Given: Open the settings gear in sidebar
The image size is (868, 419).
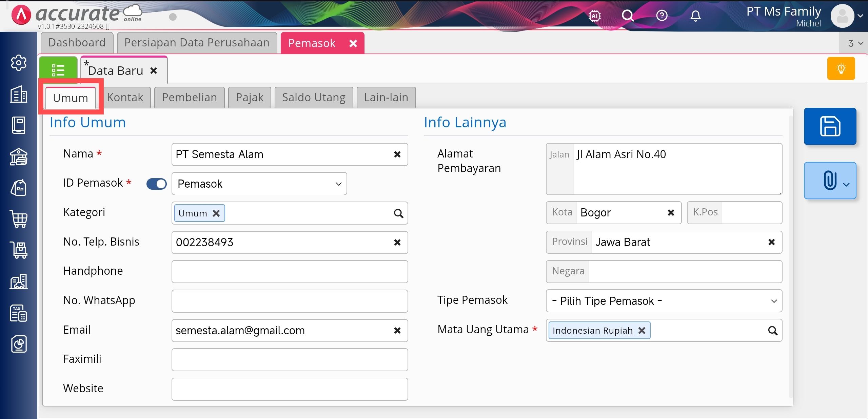Looking at the screenshot, I should (x=19, y=63).
